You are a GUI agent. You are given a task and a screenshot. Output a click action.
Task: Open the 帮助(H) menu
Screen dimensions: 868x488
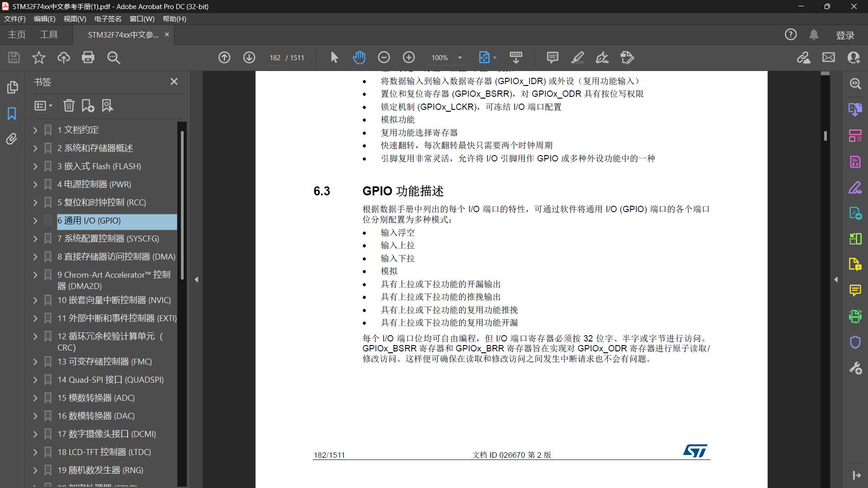(x=174, y=19)
